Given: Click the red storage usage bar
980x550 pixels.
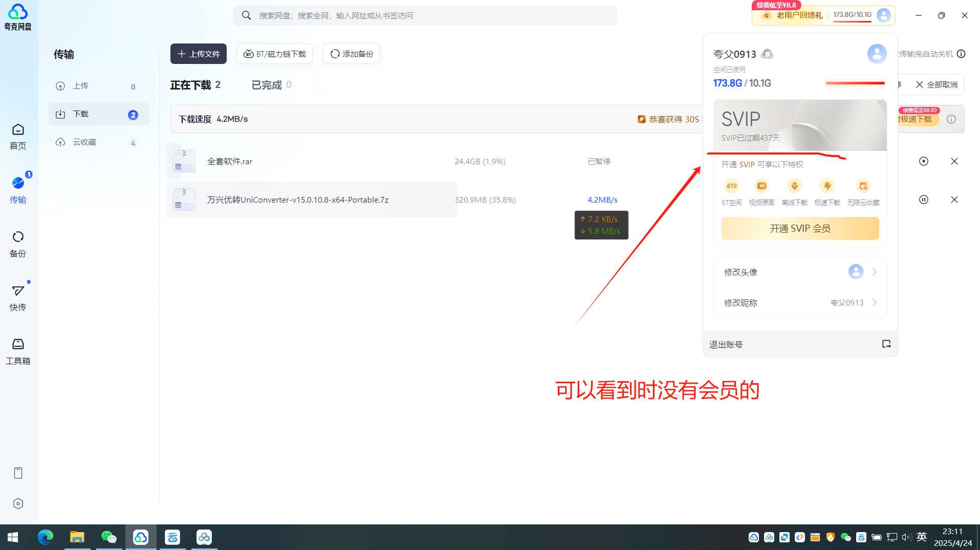Looking at the screenshot, I should coord(855,83).
